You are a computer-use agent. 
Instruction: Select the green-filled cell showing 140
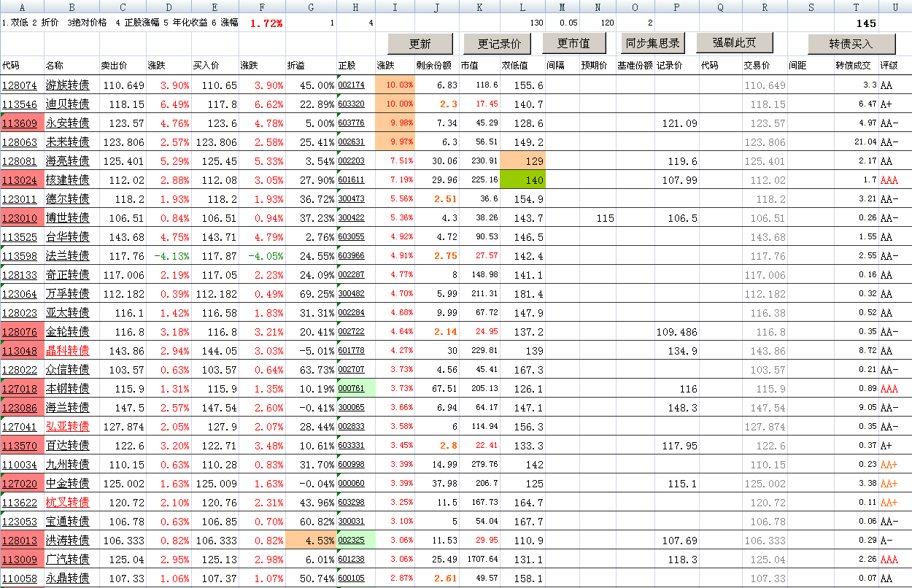click(x=522, y=180)
